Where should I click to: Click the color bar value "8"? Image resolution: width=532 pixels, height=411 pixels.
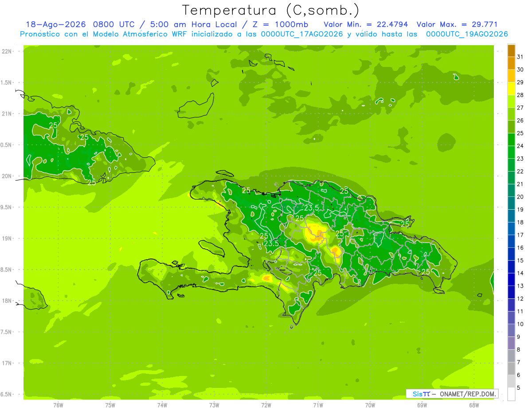click(x=518, y=350)
